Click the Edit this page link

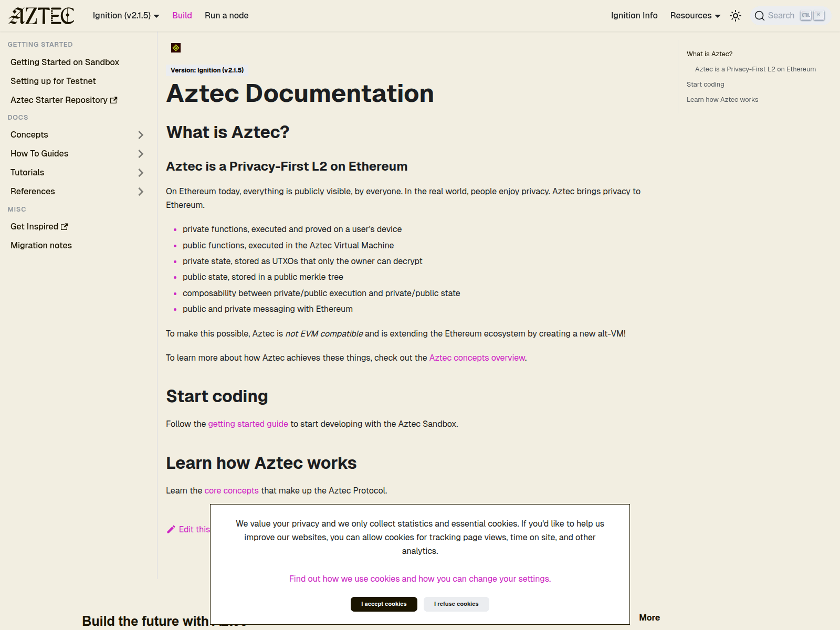(x=188, y=529)
